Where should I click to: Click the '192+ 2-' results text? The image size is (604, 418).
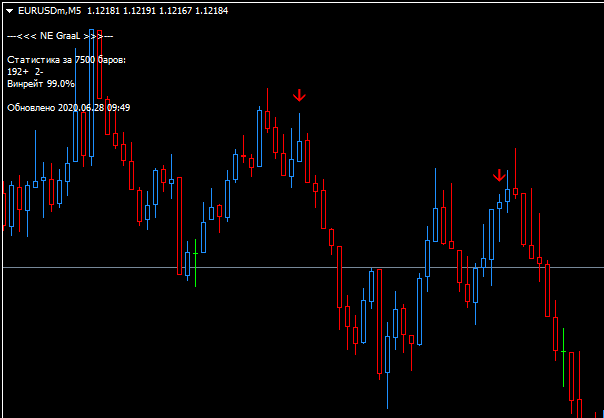25,72
